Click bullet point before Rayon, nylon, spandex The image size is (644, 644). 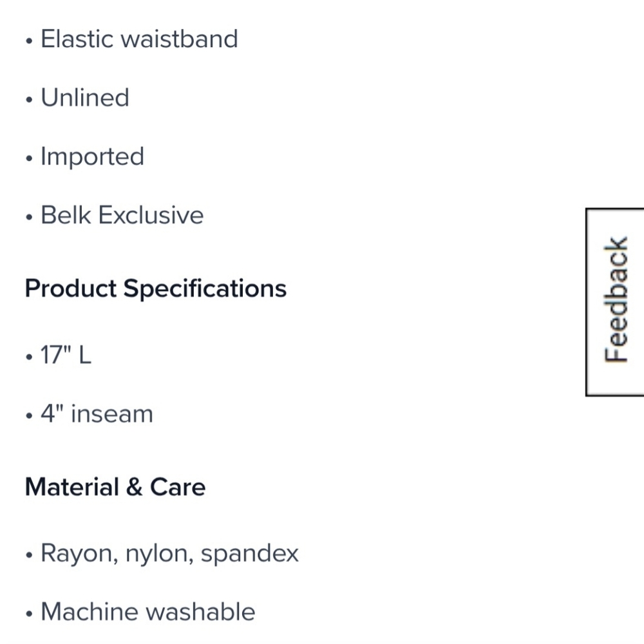click(29, 555)
